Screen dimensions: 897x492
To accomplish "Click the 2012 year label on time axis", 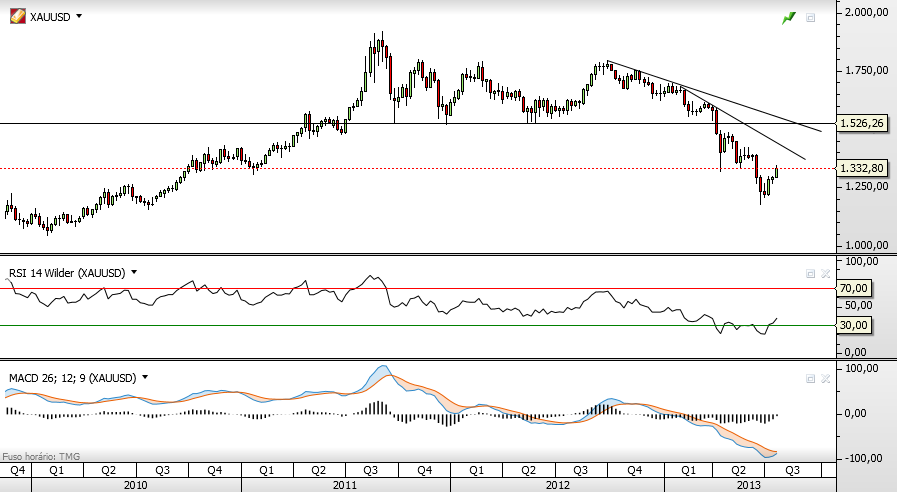I will point(558,485).
